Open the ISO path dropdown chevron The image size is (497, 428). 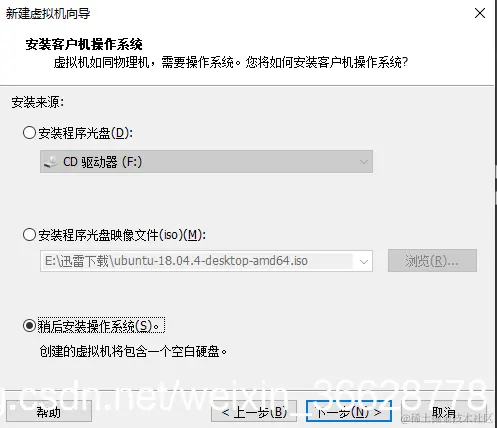click(x=364, y=261)
